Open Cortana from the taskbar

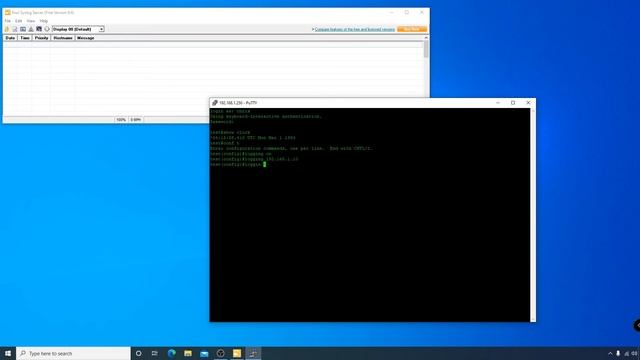[139, 353]
